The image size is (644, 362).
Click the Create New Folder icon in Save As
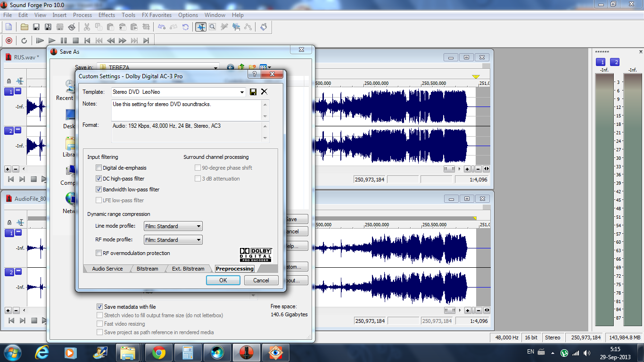pos(252,67)
